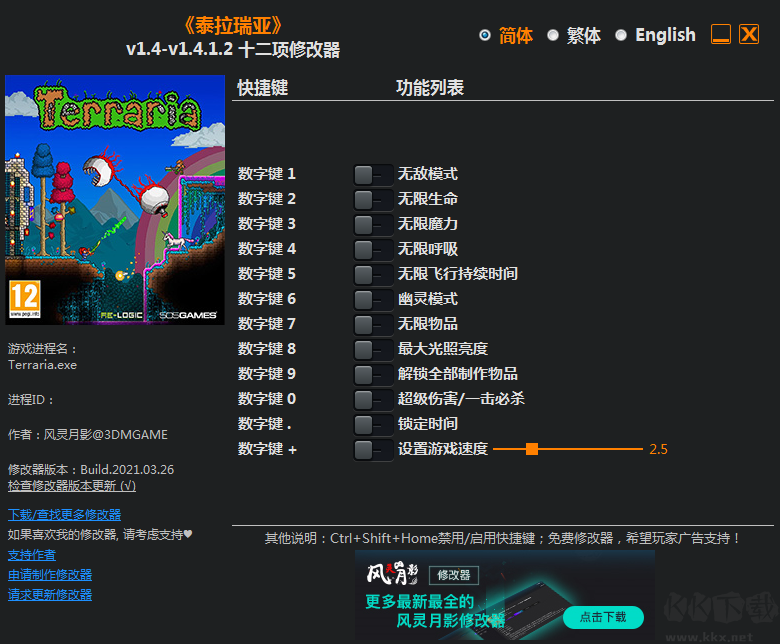Enable 无限呼吸 toggle
The image size is (780, 644).
click(372, 249)
